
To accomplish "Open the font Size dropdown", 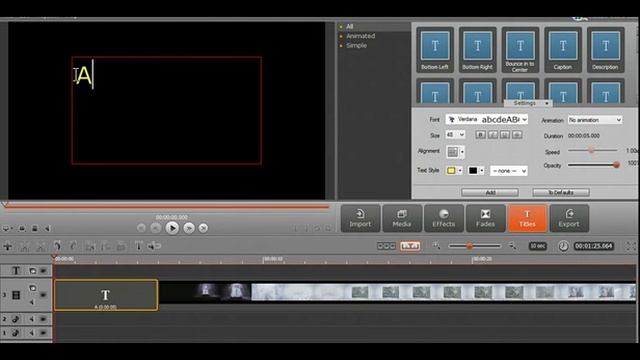I will [455, 135].
